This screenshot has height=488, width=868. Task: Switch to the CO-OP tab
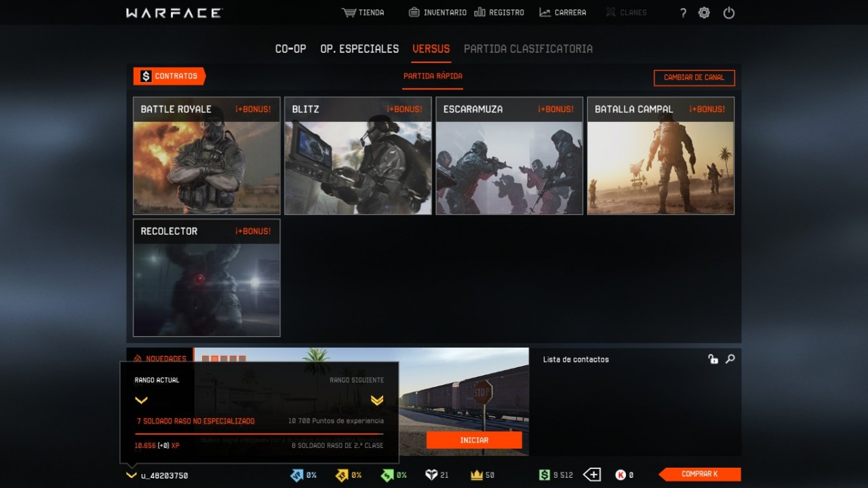tap(290, 49)
